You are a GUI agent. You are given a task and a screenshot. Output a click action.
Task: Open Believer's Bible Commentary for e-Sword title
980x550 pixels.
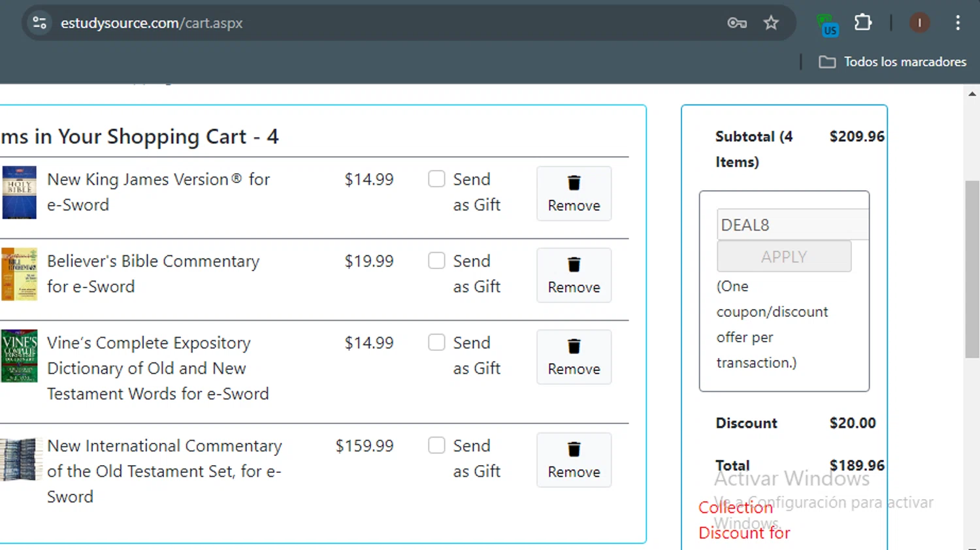(153, 274)
